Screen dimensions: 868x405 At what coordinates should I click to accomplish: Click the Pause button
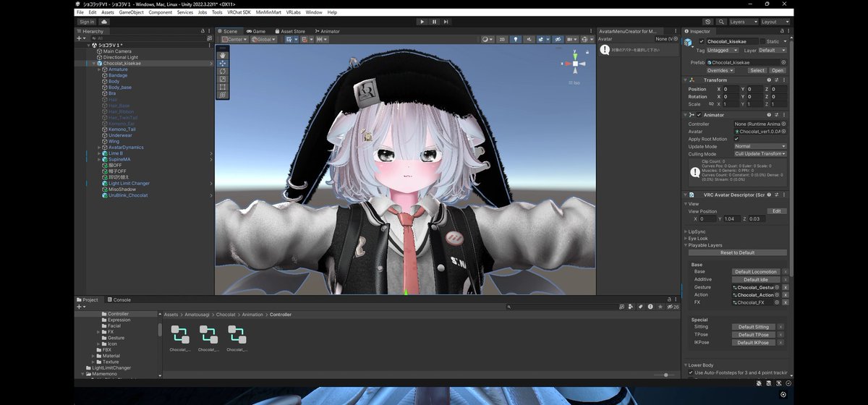(434, 22)
